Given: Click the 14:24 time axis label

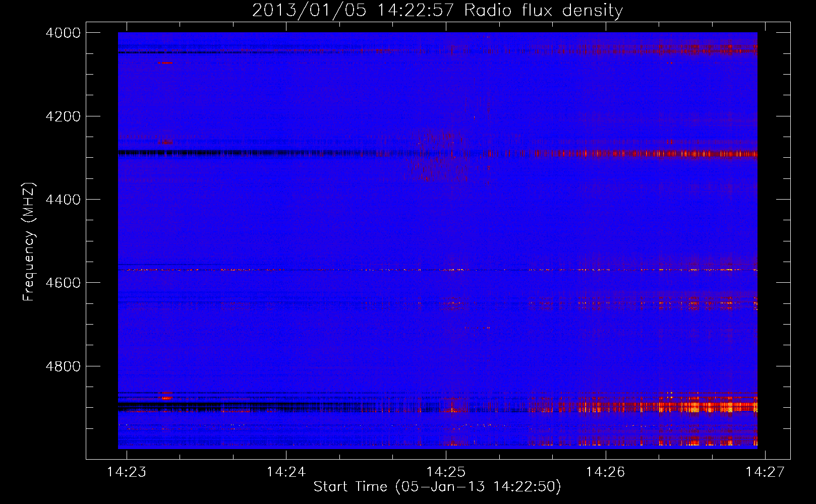Looking at the screenshot, I should click(286, 472).
